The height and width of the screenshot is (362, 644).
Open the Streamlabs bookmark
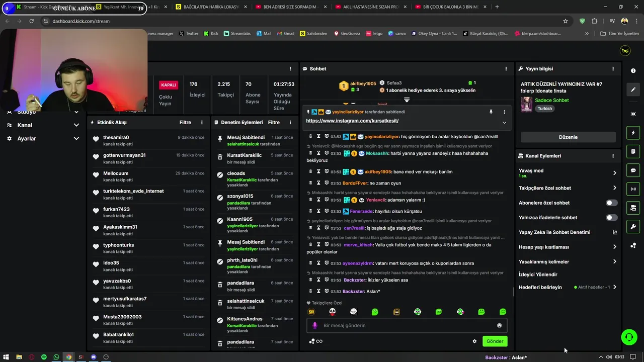point(237,34)
